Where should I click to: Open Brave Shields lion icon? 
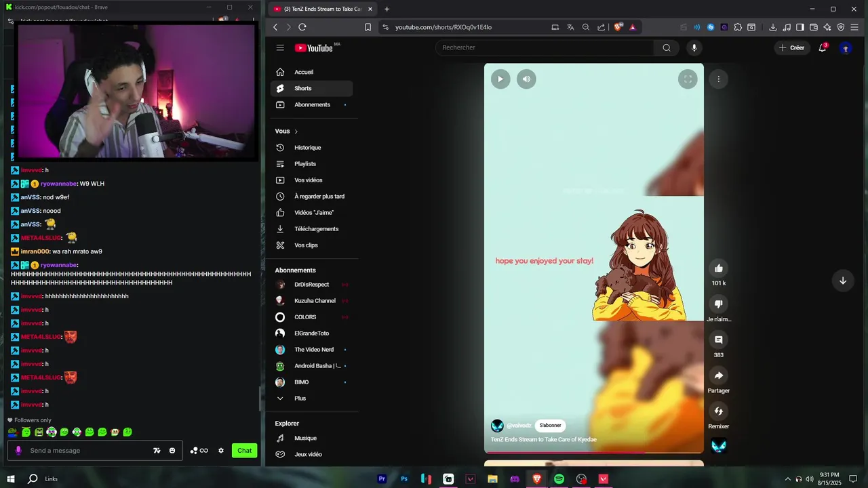(x=618, y=27)
